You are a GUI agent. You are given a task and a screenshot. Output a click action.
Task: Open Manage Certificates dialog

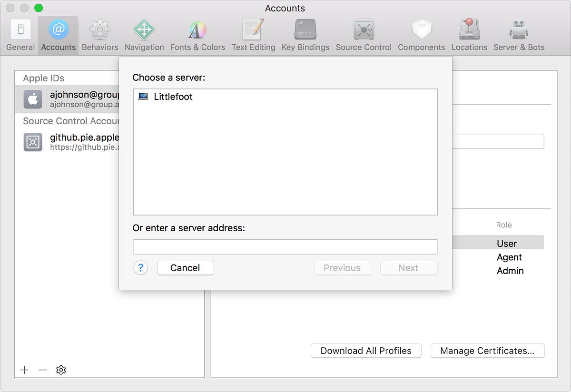tap(487, 351)
